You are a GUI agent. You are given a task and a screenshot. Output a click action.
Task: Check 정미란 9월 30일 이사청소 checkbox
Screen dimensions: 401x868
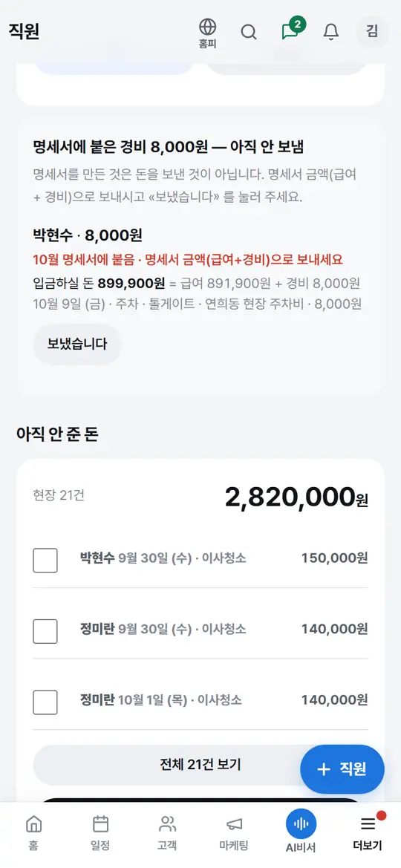(x=45, y=631)
